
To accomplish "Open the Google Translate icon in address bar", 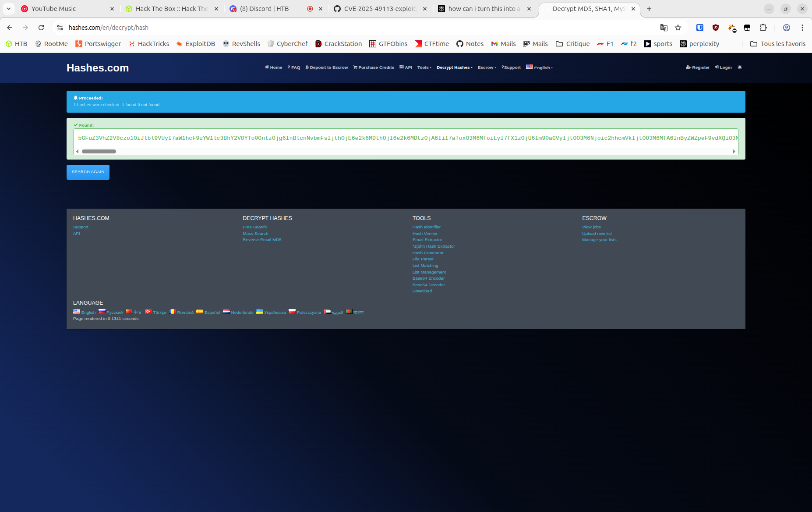I will [x=664, y=28].
